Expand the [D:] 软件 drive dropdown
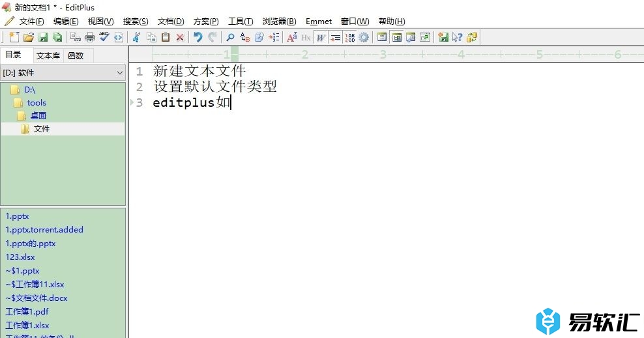 (x=63, y=72)
